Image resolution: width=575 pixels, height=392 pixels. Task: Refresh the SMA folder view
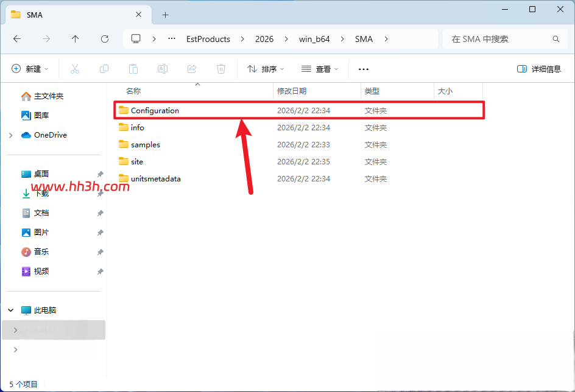pyautogui.click(x=105, y=39)
